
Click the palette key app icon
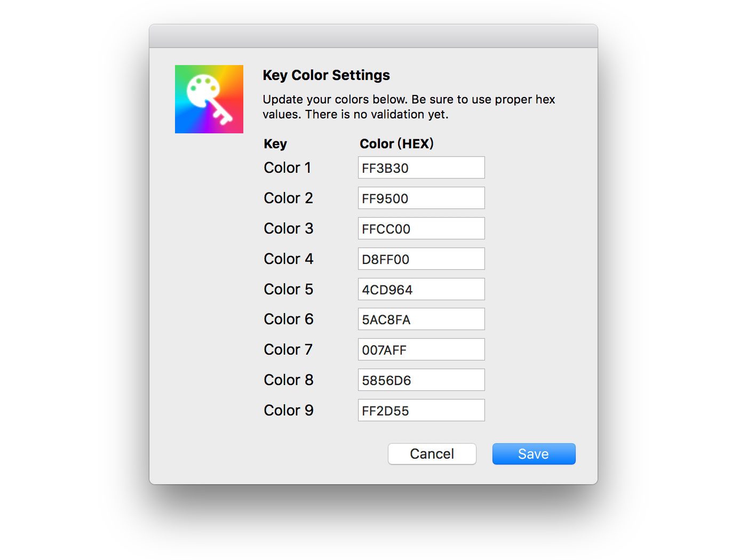(x=209, y=99)
